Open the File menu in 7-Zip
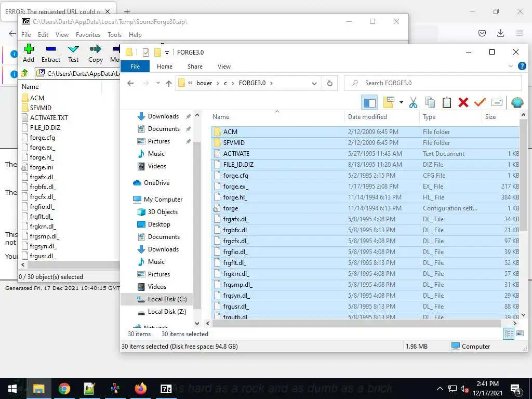 coord(26,35)
